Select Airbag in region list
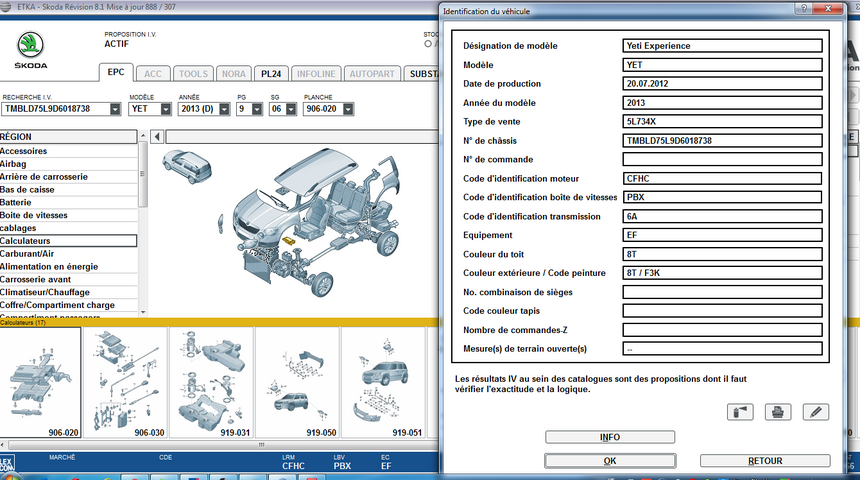 point(69,164)
